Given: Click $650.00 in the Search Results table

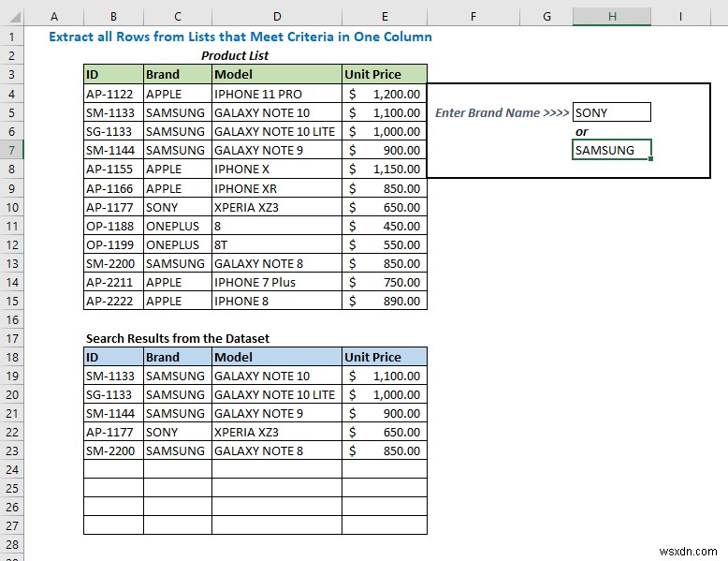Looking at the screenshot, I should tap(385, 432).
